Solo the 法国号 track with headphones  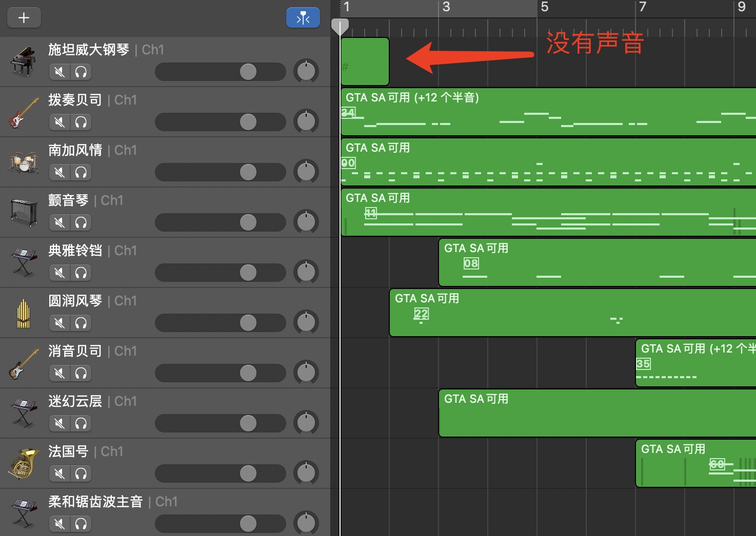coord(81,473)
